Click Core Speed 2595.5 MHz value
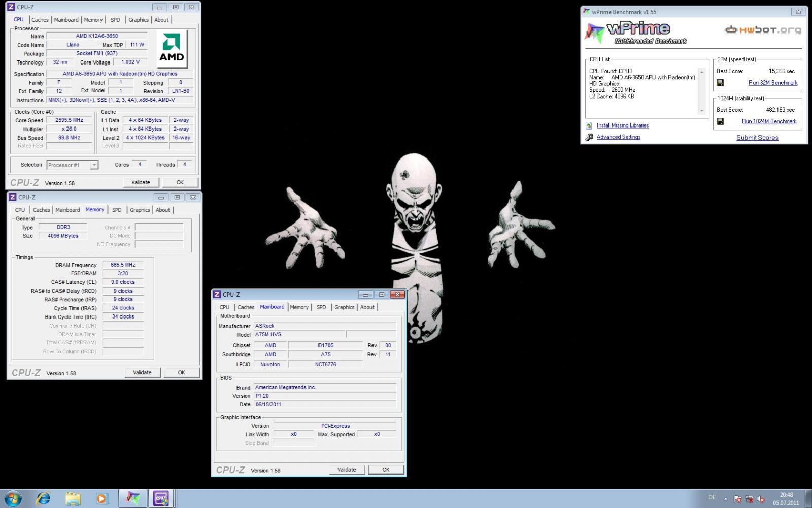The height and width of the screenshot is (508, 812). (x=69, y=120)
